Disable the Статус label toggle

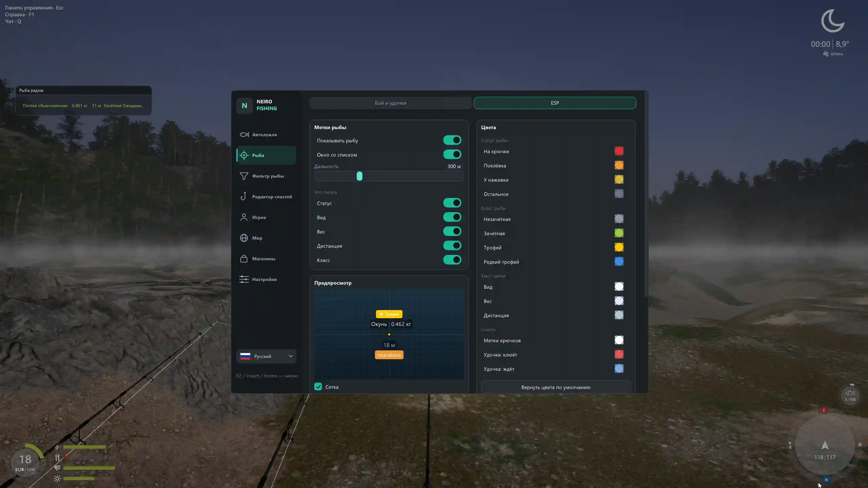(452, 203)
